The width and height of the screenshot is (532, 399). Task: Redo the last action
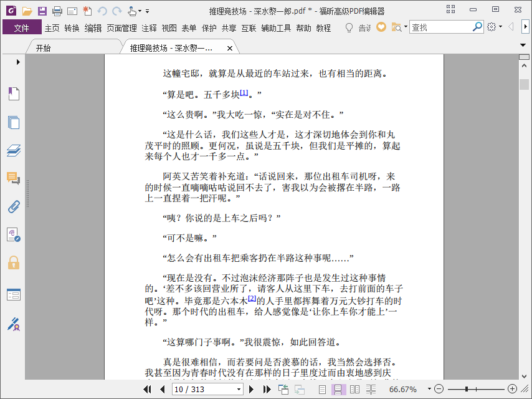(117, 11)
